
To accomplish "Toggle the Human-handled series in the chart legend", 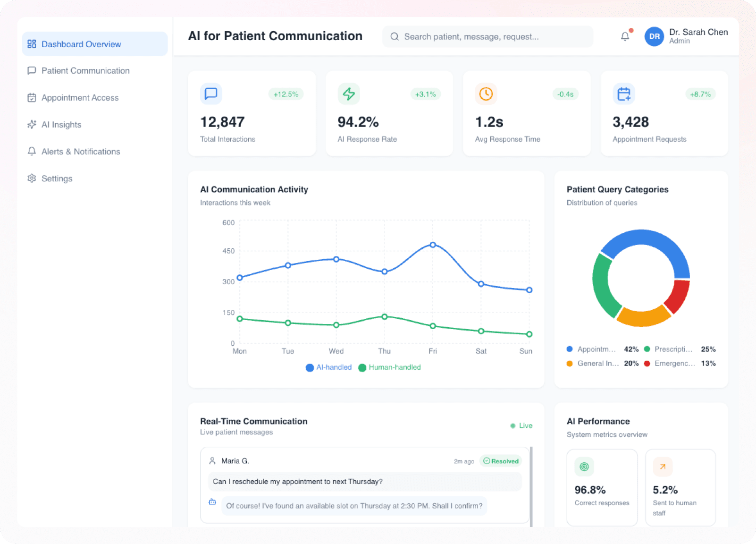I will [389, 367].
